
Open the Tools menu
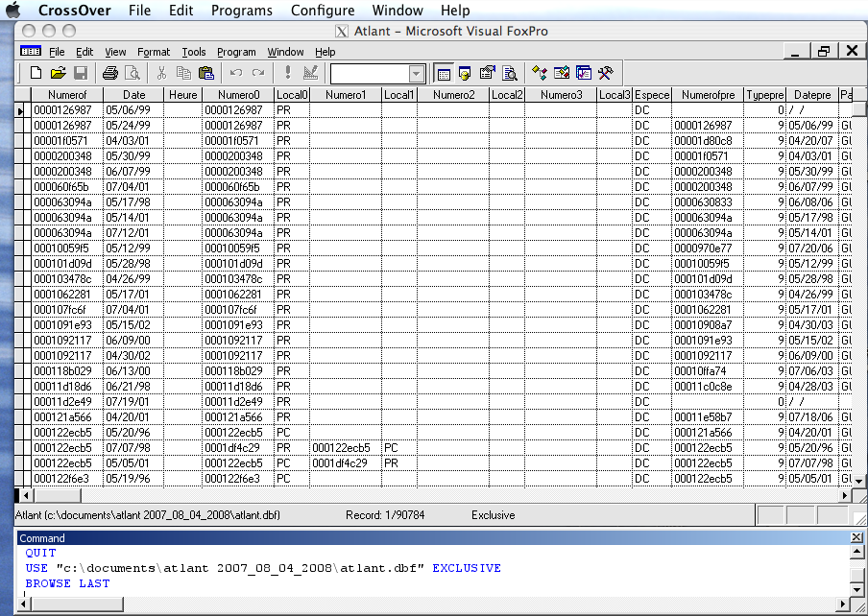click(194, 52)
